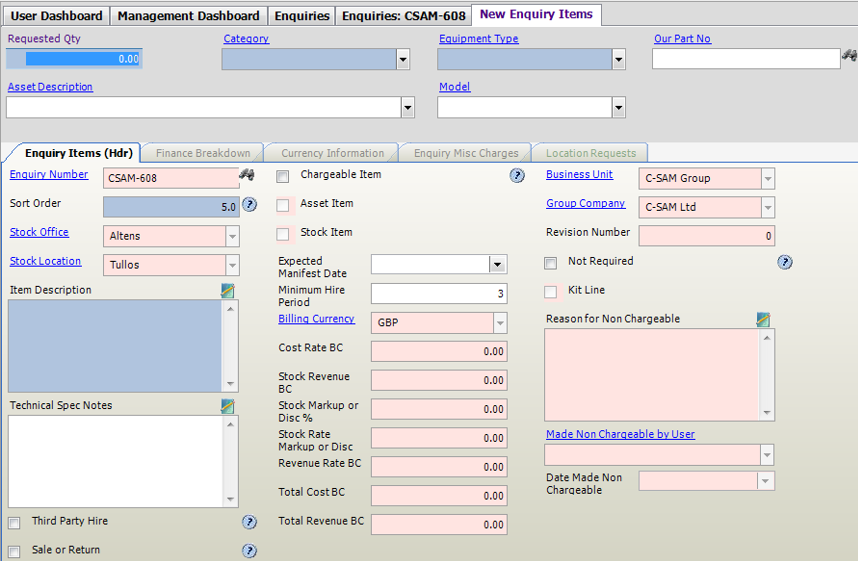Viewport: 858px width, 561px height.
Task: Switch to the Management Dashboard tab
Action: pyautogui.click(x=189, y=16)
